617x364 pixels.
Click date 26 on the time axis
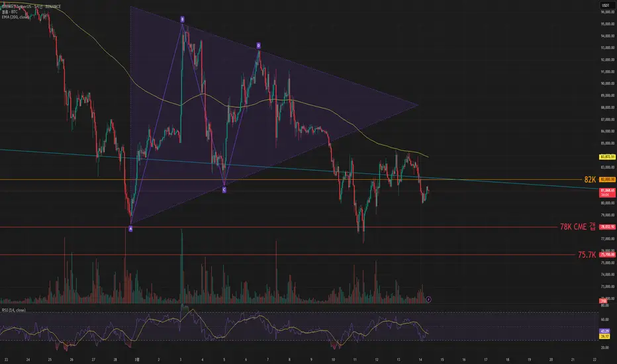coord(71,359)
